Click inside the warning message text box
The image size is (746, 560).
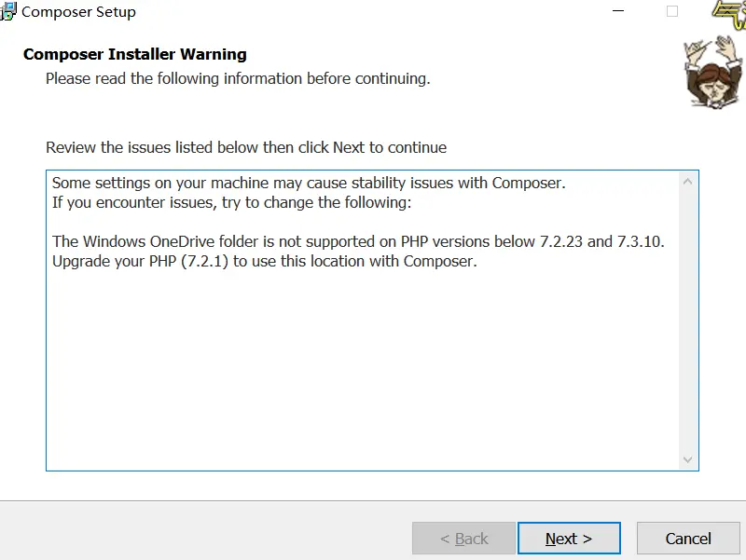372,321
